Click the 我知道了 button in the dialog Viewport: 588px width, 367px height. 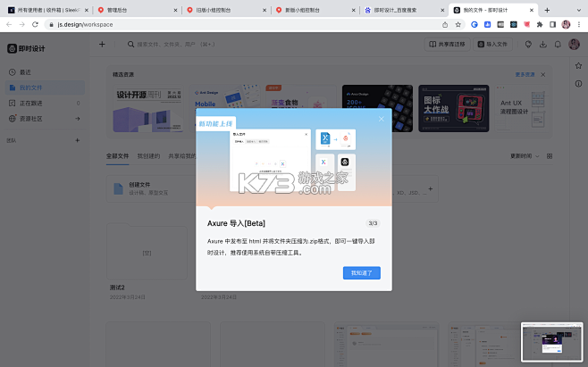pos(362,273)
